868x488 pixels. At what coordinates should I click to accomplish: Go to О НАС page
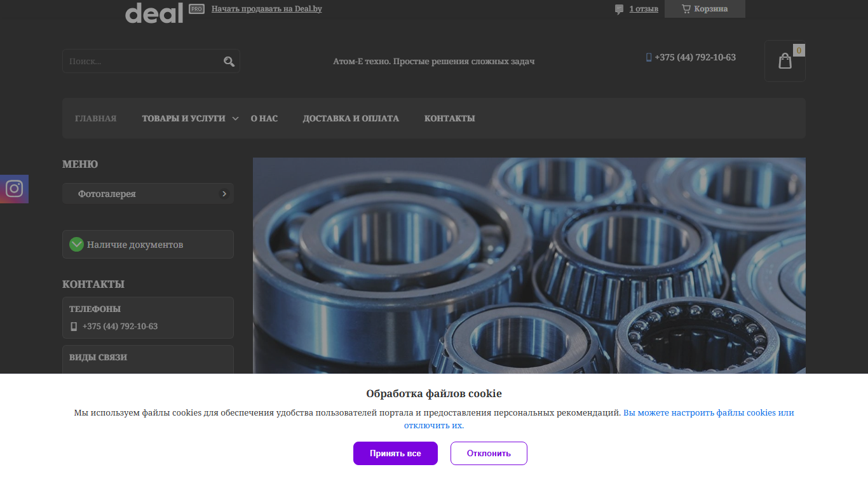point(264,118)
